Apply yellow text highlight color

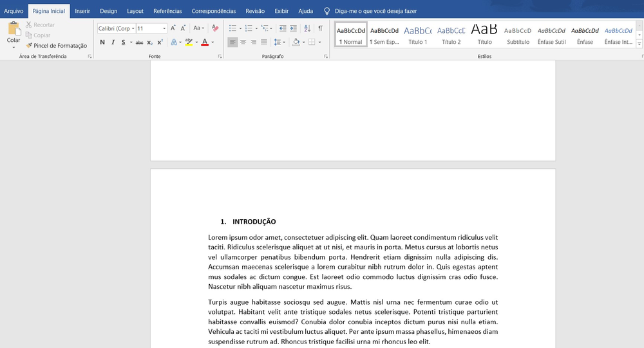click(x=189, y=42)
